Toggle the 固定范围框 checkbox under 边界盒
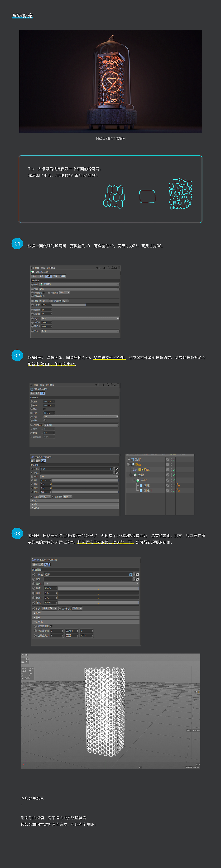The width and height of the screenshot is (221, 868). tap(51, 626)
